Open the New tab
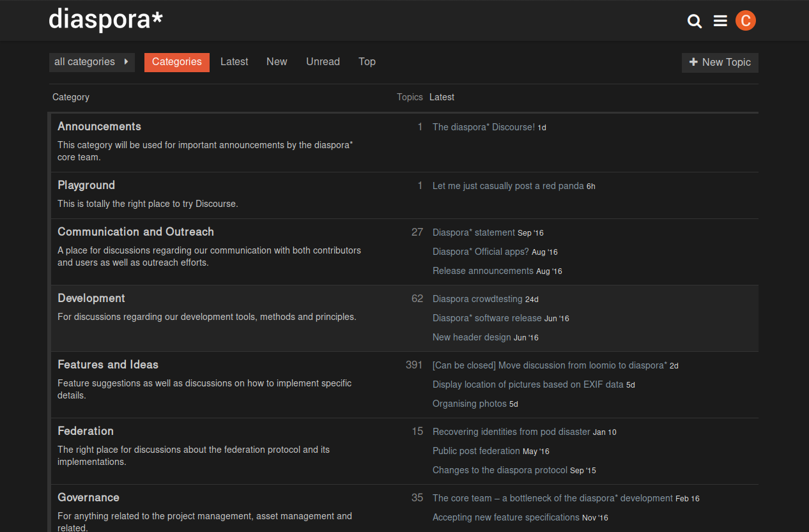 coord(277,62)
